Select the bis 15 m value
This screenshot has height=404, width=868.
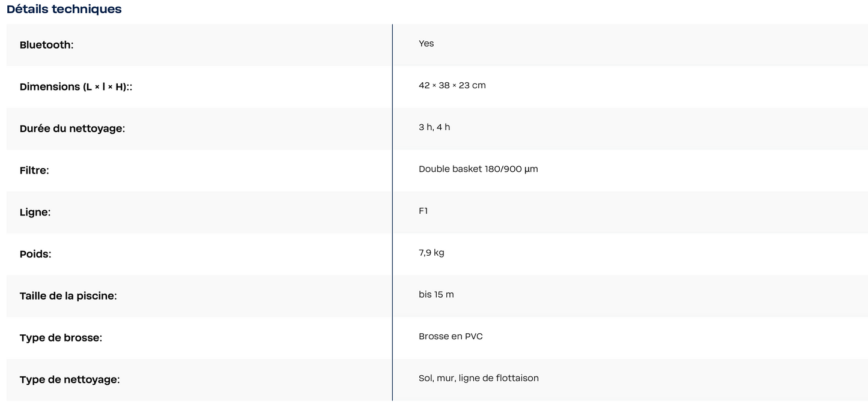[x=436, y=295]
